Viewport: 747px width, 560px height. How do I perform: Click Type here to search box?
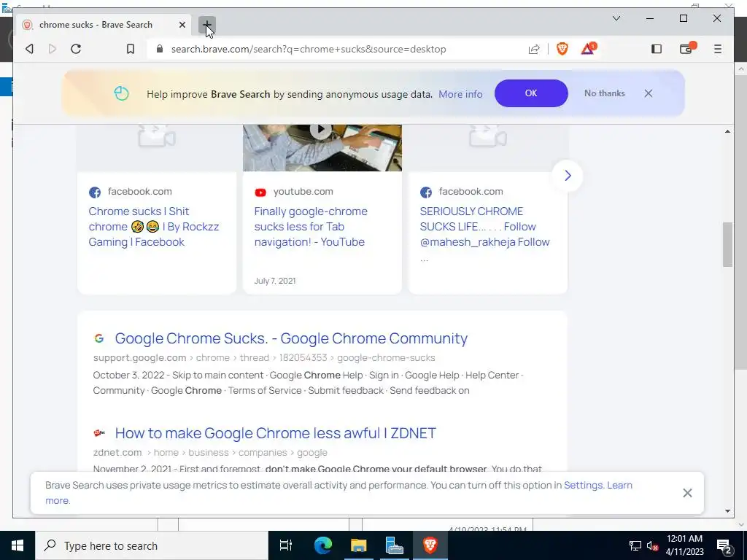[x=152, y=545]
